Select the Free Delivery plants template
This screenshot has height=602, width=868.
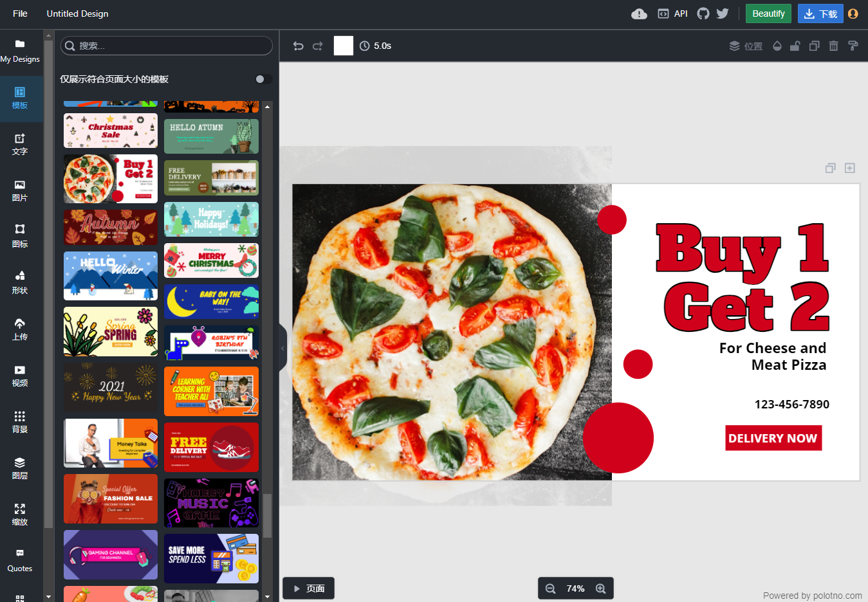coord(211,178)
